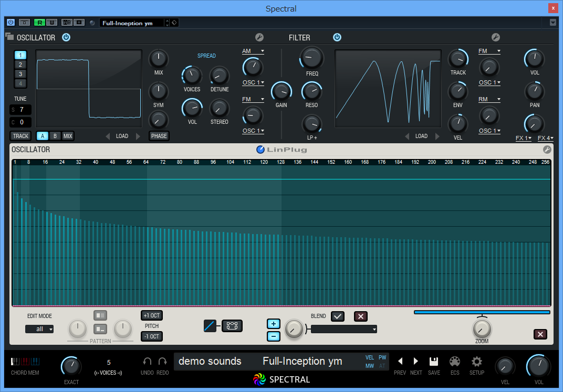The height and width of the screenshot is (392, 563).
Task: Load next filter shape with right arrow
Action: click(437, 136)
